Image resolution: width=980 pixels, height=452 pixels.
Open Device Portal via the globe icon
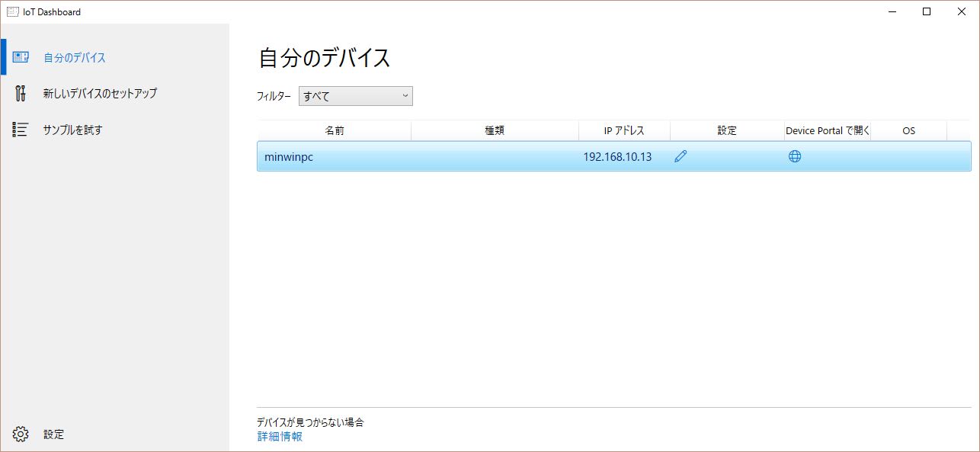point(795,156)
